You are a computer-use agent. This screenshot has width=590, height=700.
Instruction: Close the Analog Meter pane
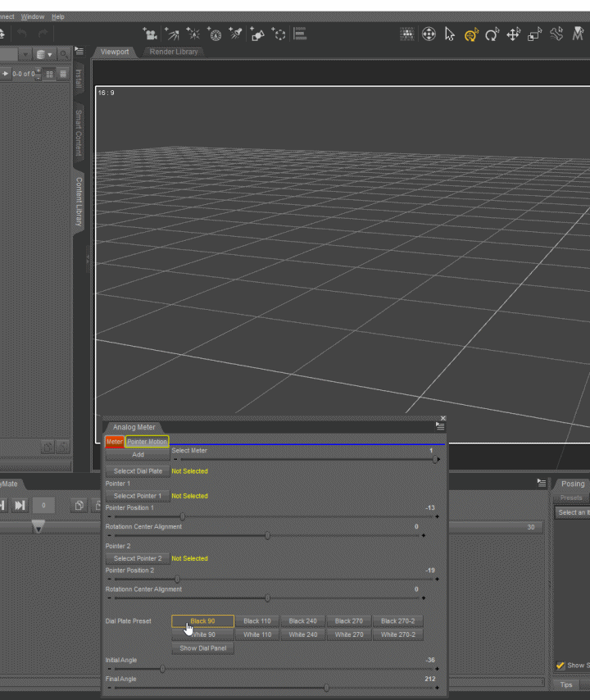(443, 418)
